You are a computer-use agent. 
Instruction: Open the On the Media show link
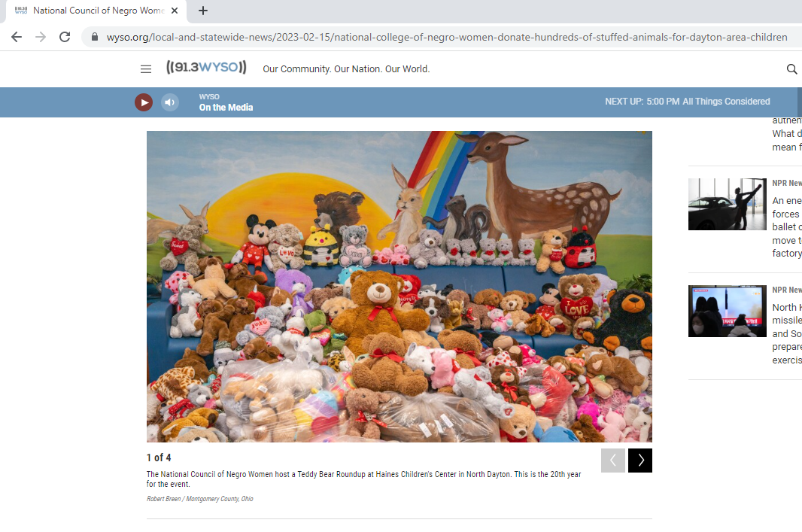[226, 108]
